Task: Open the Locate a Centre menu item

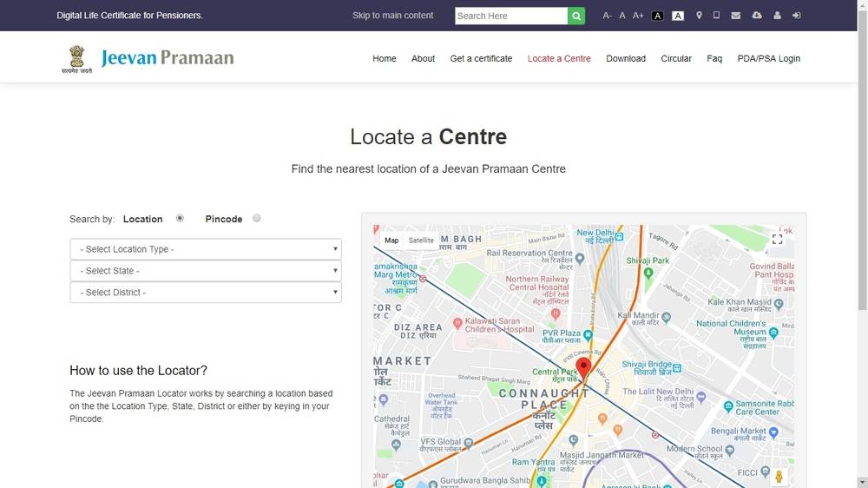Action: click(x=559, y=59)
